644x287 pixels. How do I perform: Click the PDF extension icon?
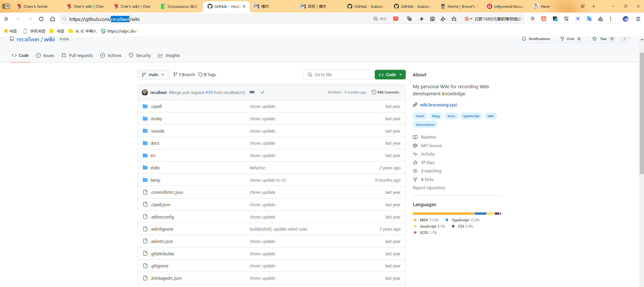coord(544,19)
